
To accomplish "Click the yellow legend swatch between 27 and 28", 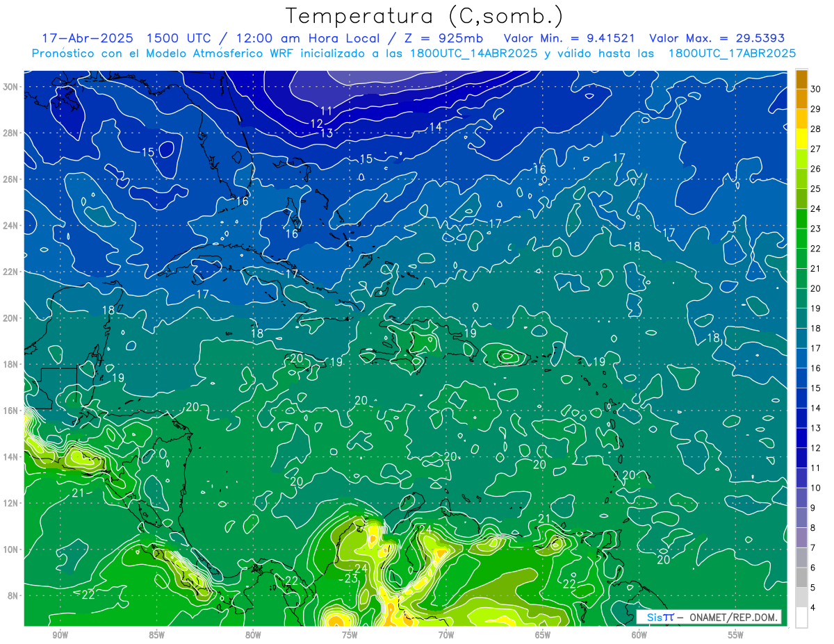I will [x=801, y=138].
